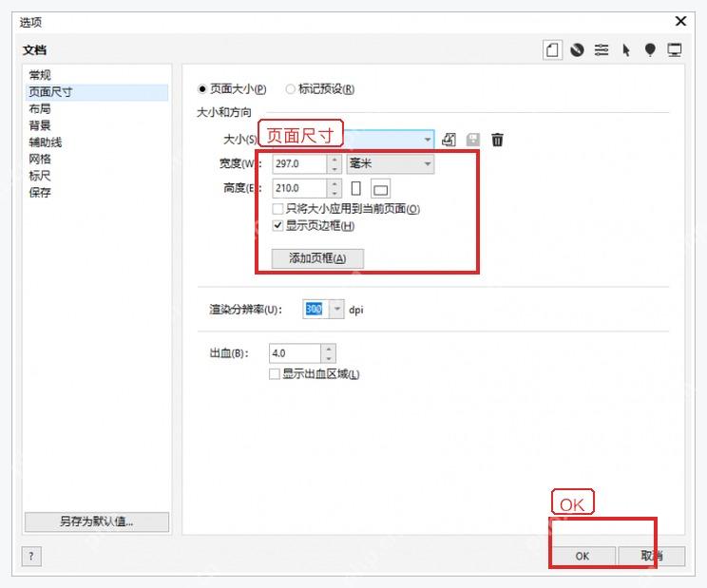Select 辅助线 in the document list
This screenshot has width=707, height=588.
[x=45, y=142]
